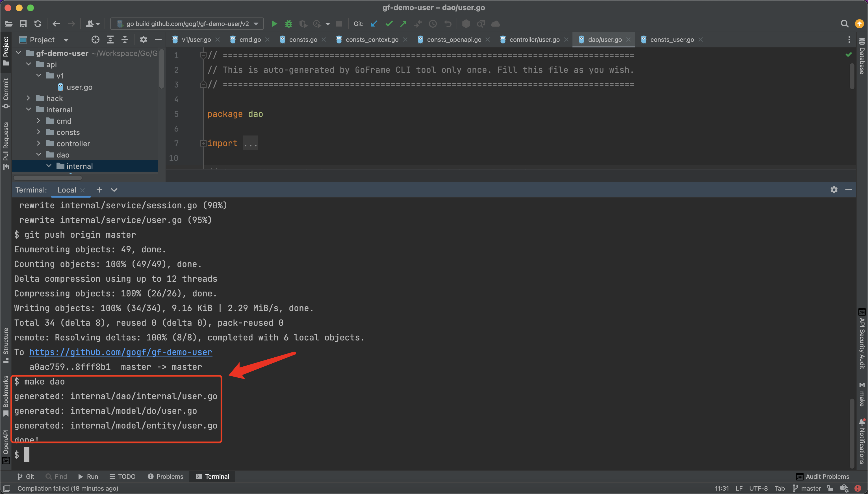Image resolution: width=868 pixels, height=494 pixels.
Task: Open the gf-demo-user GitHub link
Action: (x=121, y=352)
